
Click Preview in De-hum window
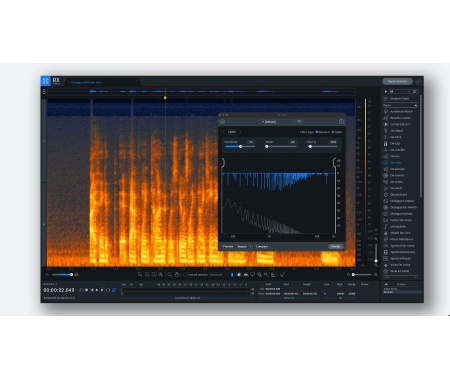click(228, 246)
